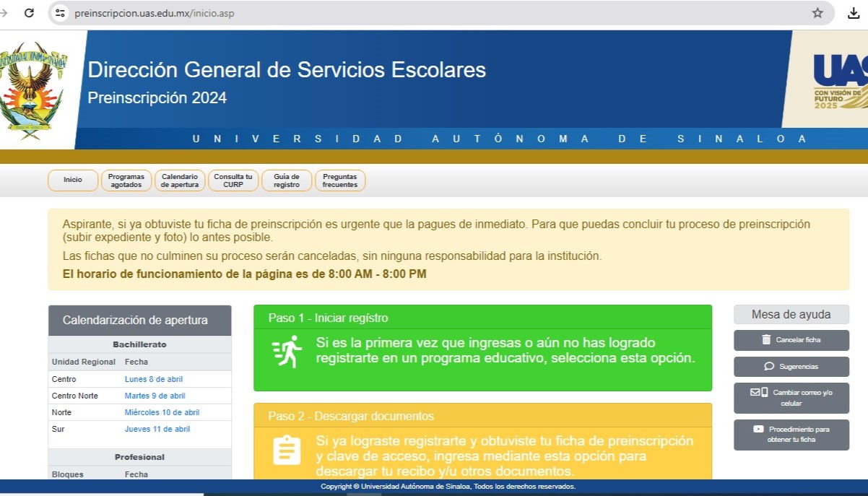The image size is (868, 496).
Task: Click the UAS Con Visión de Futuro logo
Action: 839,81
